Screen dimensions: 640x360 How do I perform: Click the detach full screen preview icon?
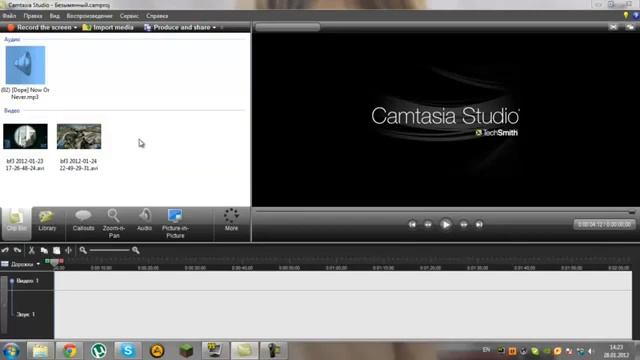pyautogui.click(x=630, y=27)
